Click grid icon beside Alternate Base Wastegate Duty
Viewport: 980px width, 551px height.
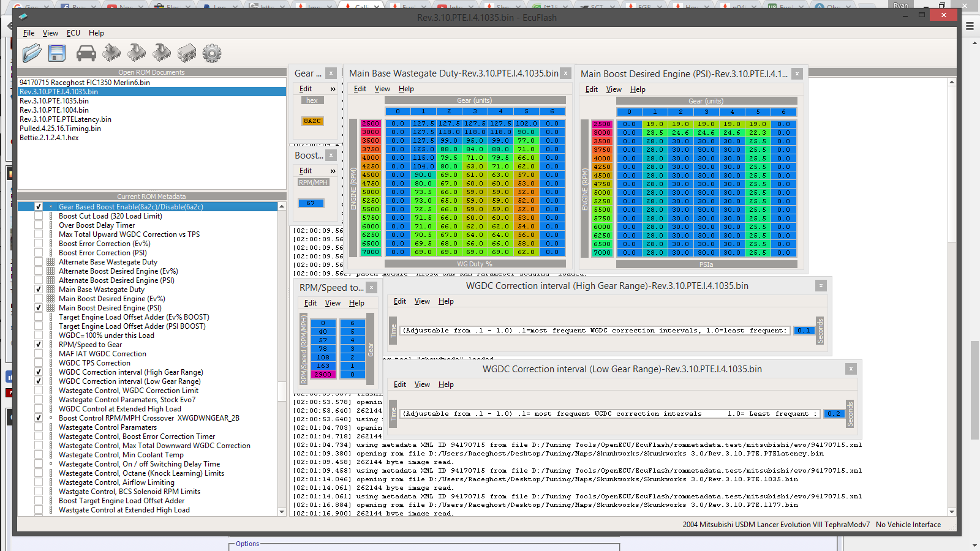tap(51, 262)
